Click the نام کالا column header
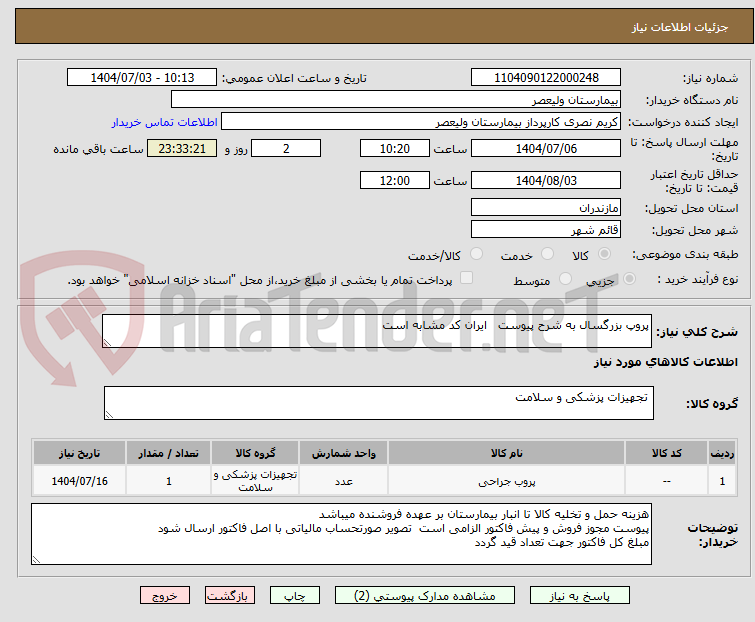Viewport: 755px width, 622px height. 507,453
